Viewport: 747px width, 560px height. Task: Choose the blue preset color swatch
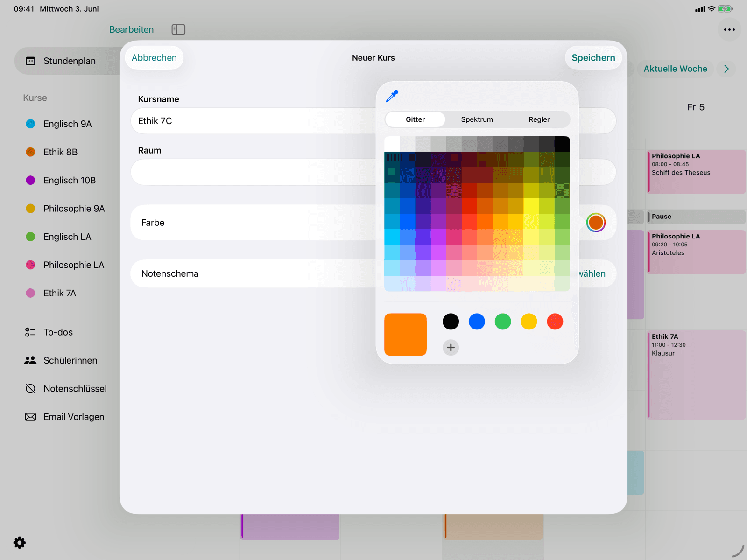pyautogui.click(x=477, y=322)
